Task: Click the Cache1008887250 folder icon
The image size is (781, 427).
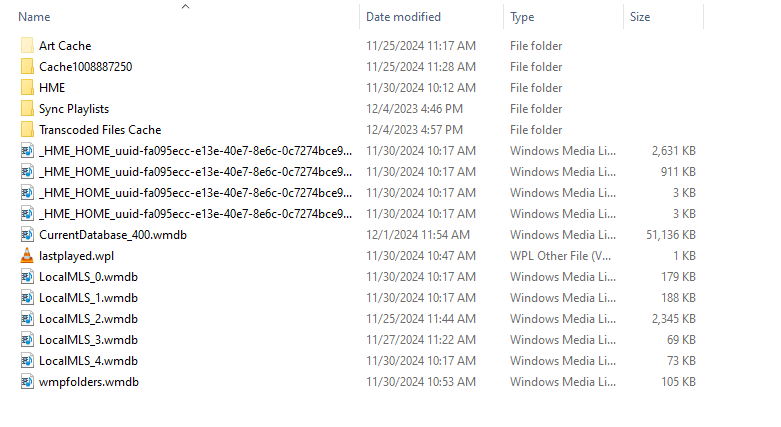Action: coord(27,66)
